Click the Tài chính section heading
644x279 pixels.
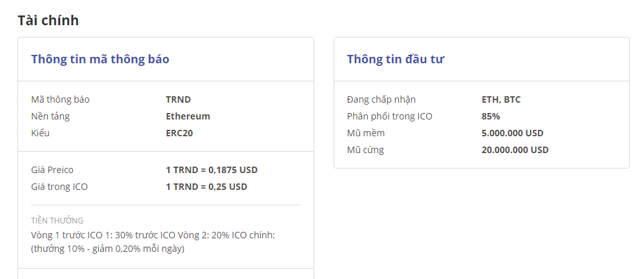pos(48,20)
